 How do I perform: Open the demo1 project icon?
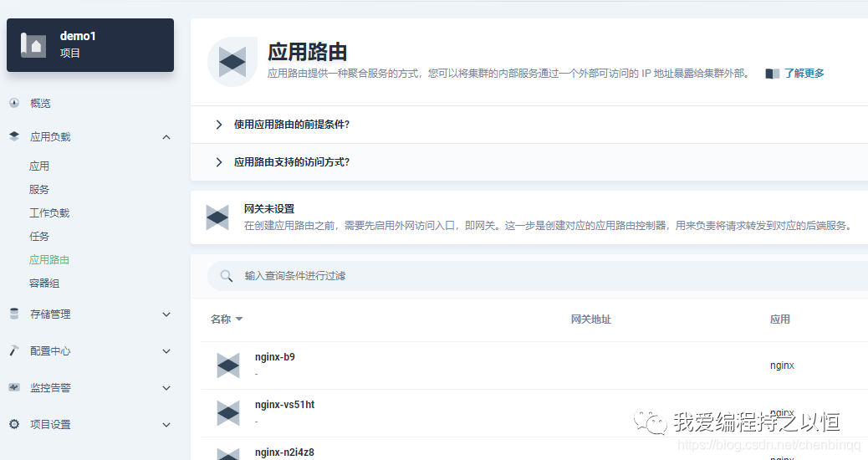click(x=33, y=45)
